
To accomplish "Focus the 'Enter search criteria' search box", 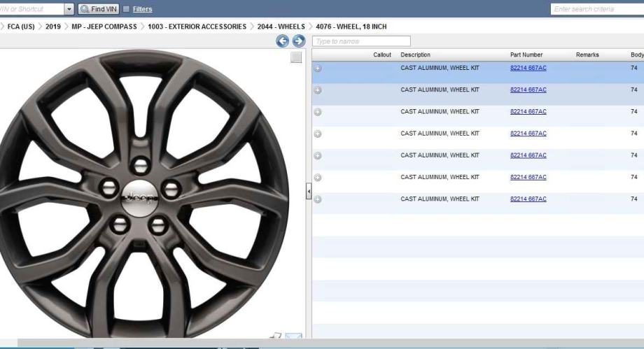I will tap(596, 9).
